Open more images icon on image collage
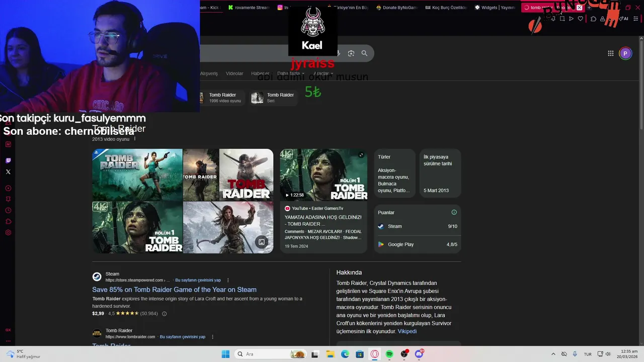Screen dimensions: 644x362 (262, 242)
